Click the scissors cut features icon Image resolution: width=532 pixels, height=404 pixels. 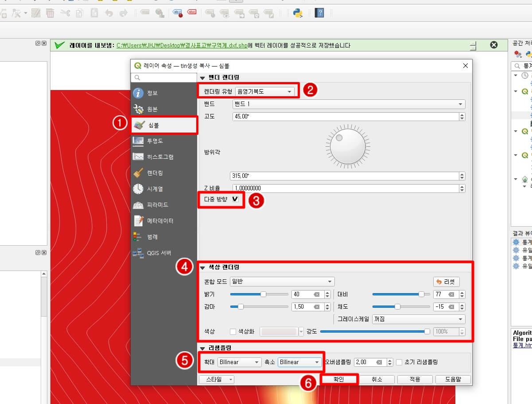[65, 13]
